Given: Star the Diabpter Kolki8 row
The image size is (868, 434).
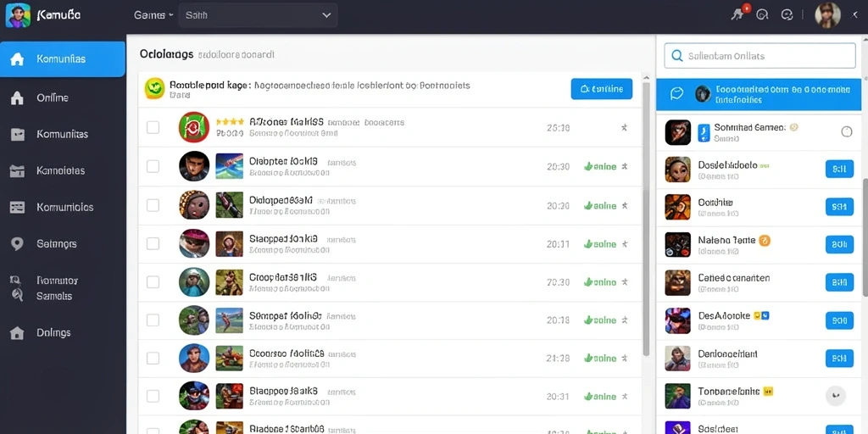Looking at the screenshot, I should [625, 166].
